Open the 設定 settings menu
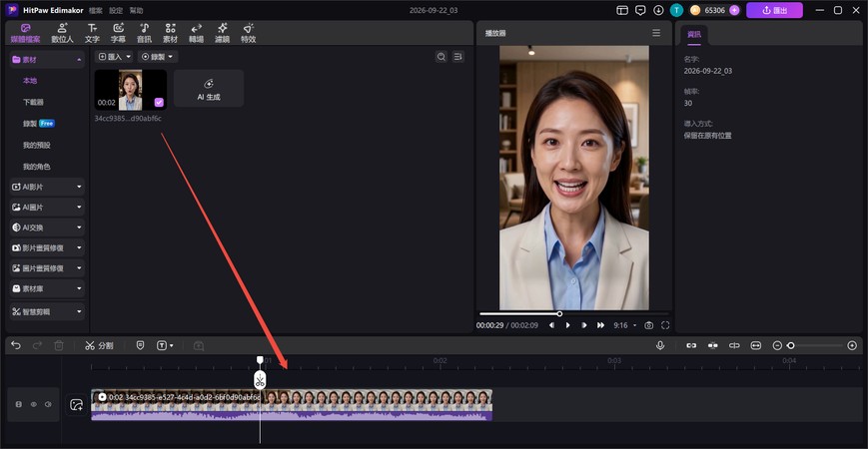The width and height of the screenshot is (868, 449). point(116,11)
